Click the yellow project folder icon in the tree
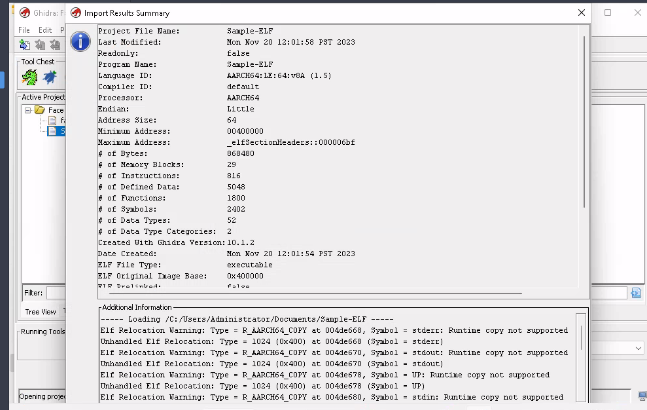Viewport: 647px width, 410px height. (x=40, y=109)
